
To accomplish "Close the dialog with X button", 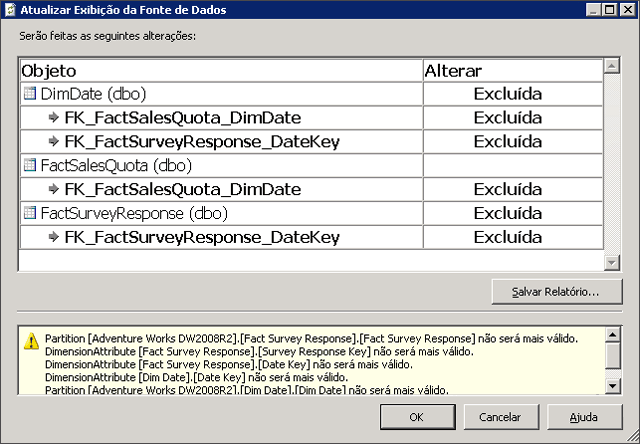I will click(628, 10).
